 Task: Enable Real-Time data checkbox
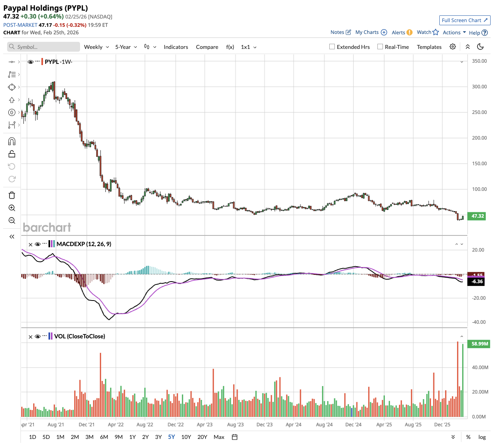(380, 47)
